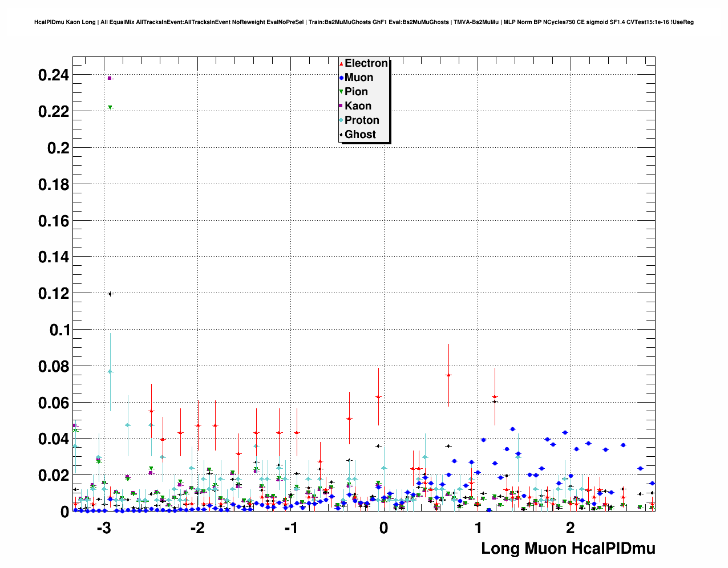Click the black Ghost legend marker
The width and height of the screenshot is (728, 568).
(341, 135)
